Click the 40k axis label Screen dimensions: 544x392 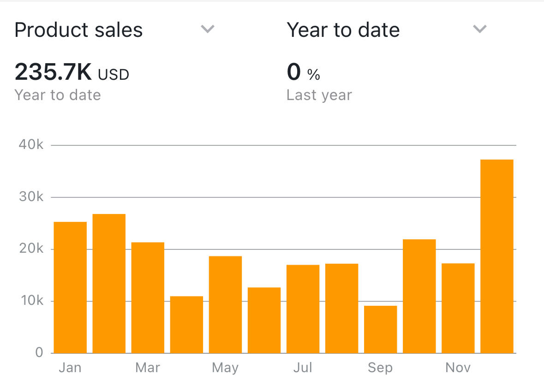point(31,145)
